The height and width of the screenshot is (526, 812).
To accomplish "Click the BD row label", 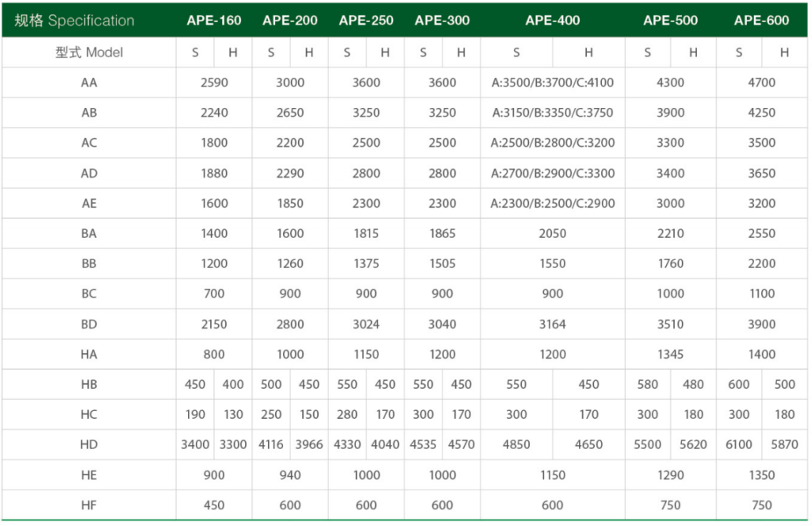I will click(89, 324).
